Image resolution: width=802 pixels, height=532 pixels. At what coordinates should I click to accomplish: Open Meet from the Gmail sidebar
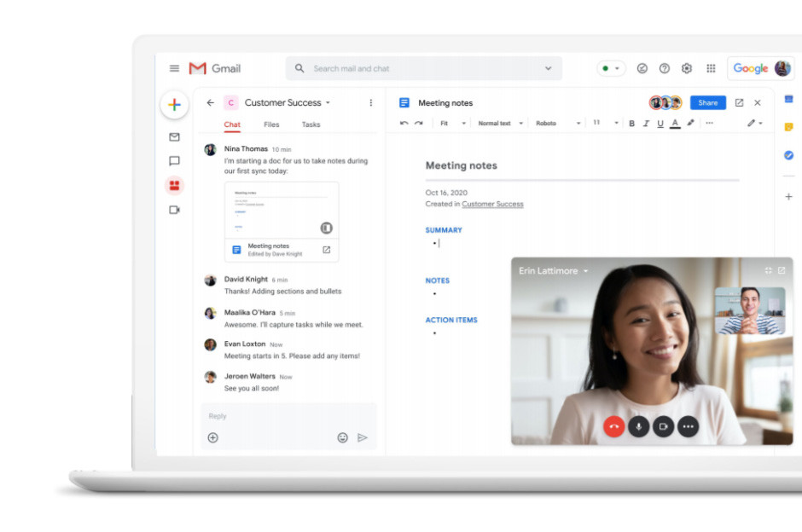(x=174, y=209)
